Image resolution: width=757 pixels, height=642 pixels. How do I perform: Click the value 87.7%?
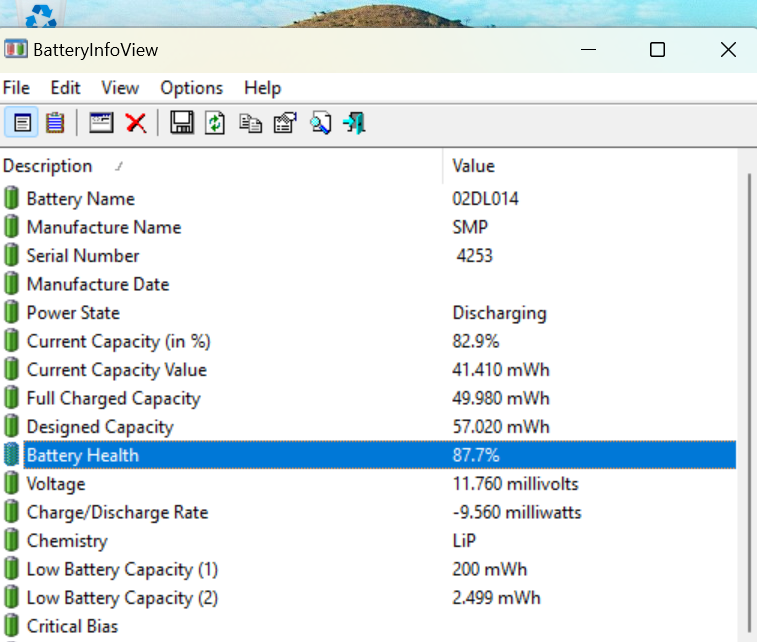[476, 455]
